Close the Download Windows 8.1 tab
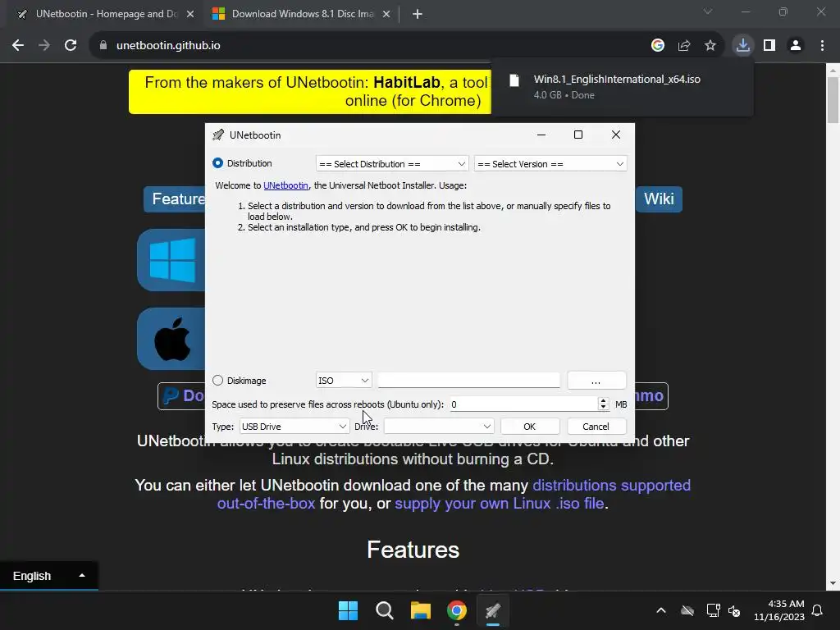This screenshot has height=630, width=840. (x=386, y=14)
